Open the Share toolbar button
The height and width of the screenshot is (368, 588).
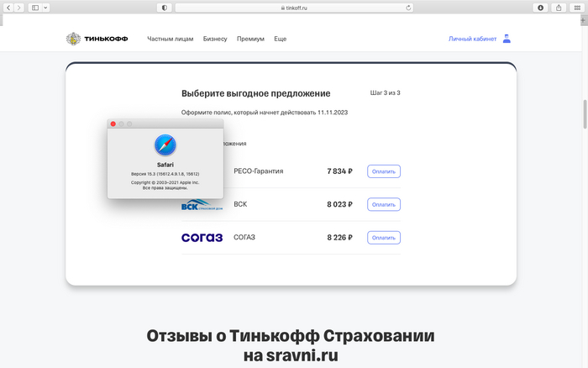coord(559,8)
